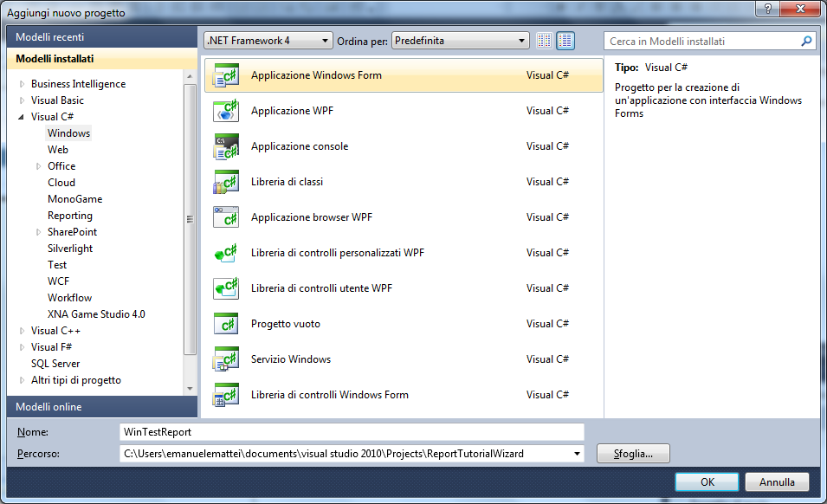Click the Sfoglia... browse button
The image size is (827, 504).
(633, 454)
